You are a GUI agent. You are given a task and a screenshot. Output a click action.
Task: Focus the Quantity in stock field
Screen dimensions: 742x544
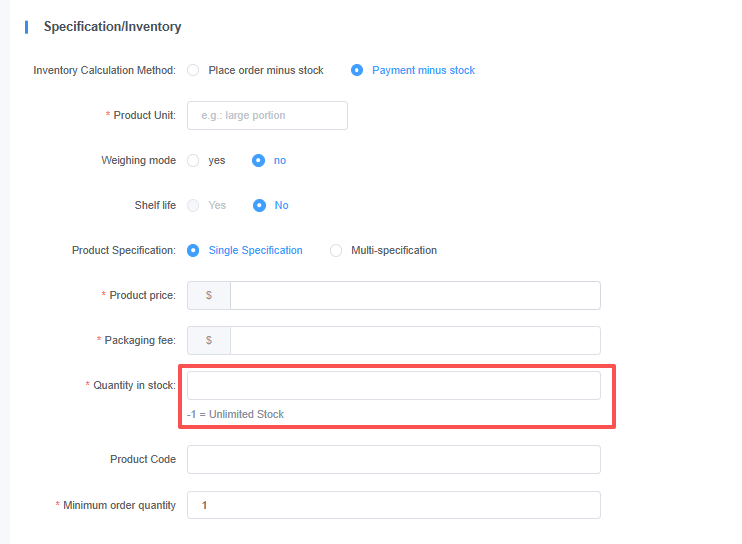[393, 386]
